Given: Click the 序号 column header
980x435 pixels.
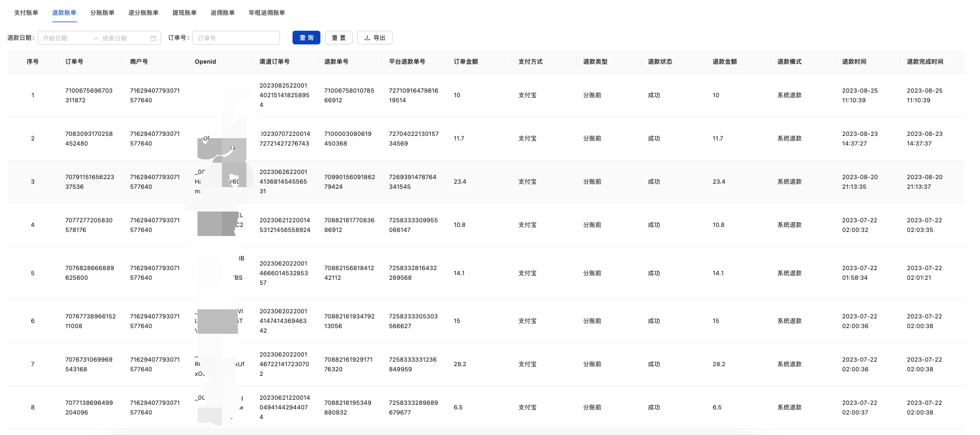Looking at the screenshot, I should [x=32, y=61].
